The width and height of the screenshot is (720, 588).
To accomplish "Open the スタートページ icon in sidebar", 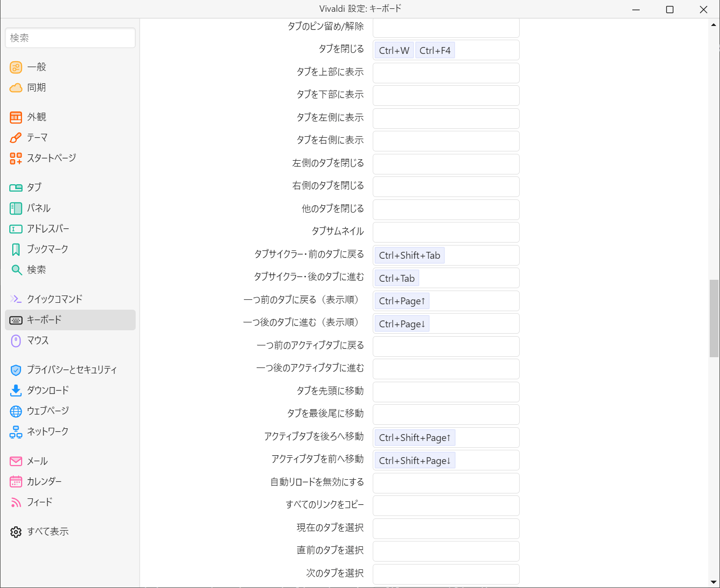I will [16, 158].
